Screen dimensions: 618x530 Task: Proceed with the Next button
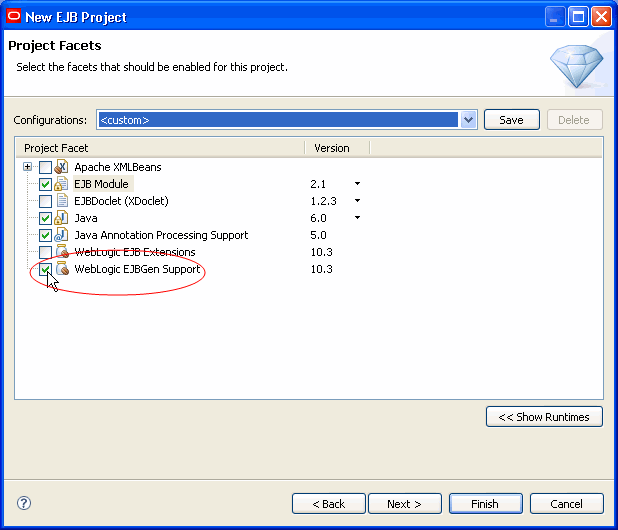tap(405, 504)
